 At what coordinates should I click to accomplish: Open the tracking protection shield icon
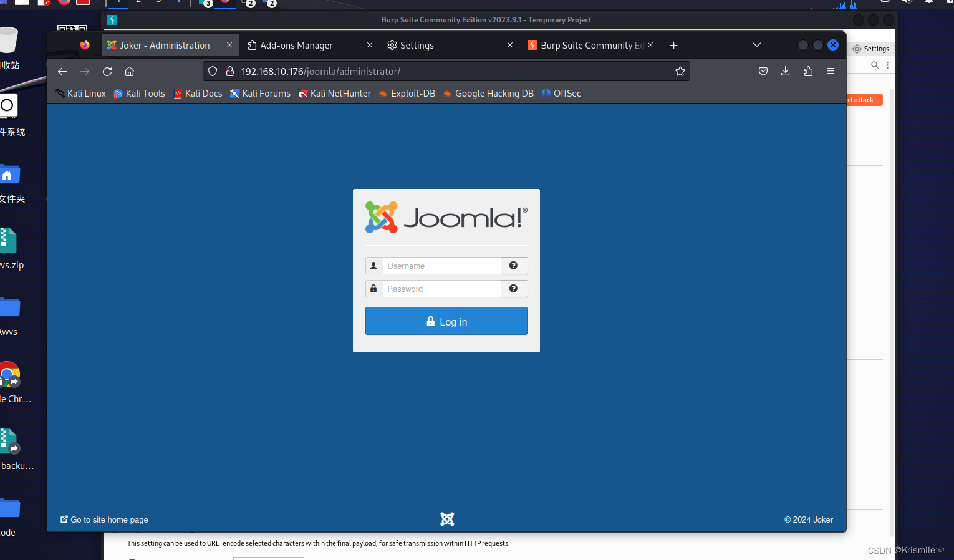[x=213, y=72]
